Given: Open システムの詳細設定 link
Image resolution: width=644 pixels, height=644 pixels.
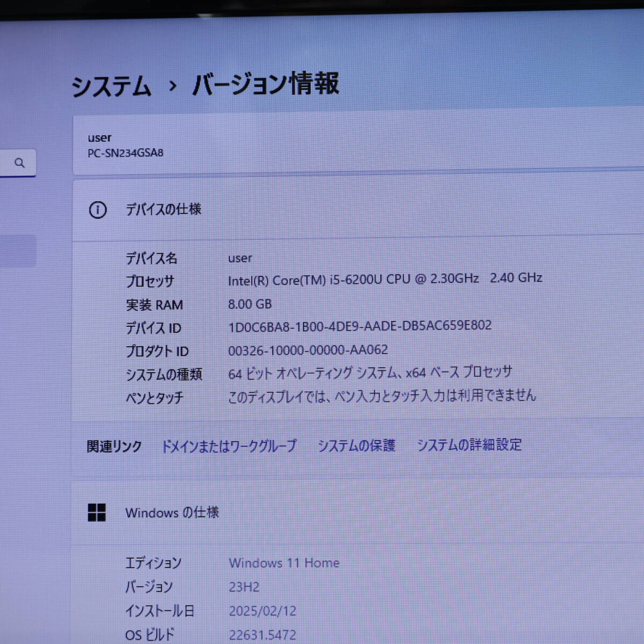Looking at the screenshot, I should pyautogui.click(x=470, y=445).
